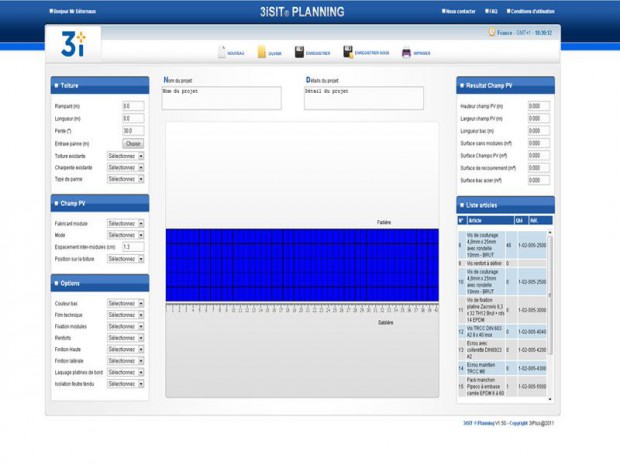Open the Isolation feutre tendu dropdown
Screen dimensions: 620x465
click(125, 384)
